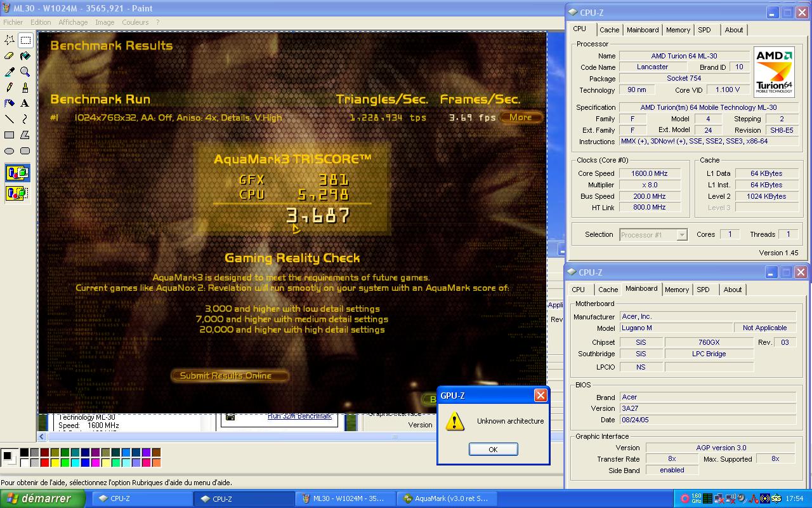Open the Affichage menu in Paint
The height and width of the screenshot is (508, 812).
point(73,22)
